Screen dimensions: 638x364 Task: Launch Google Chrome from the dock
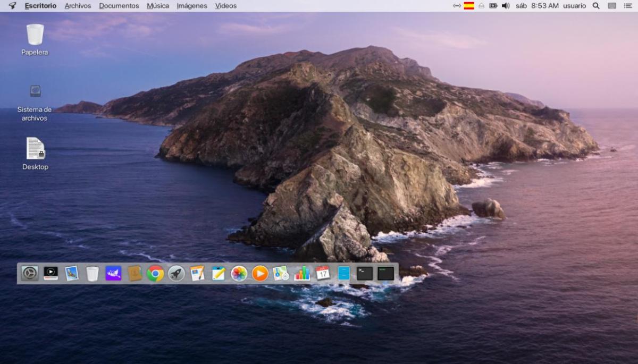click(155, 274)
